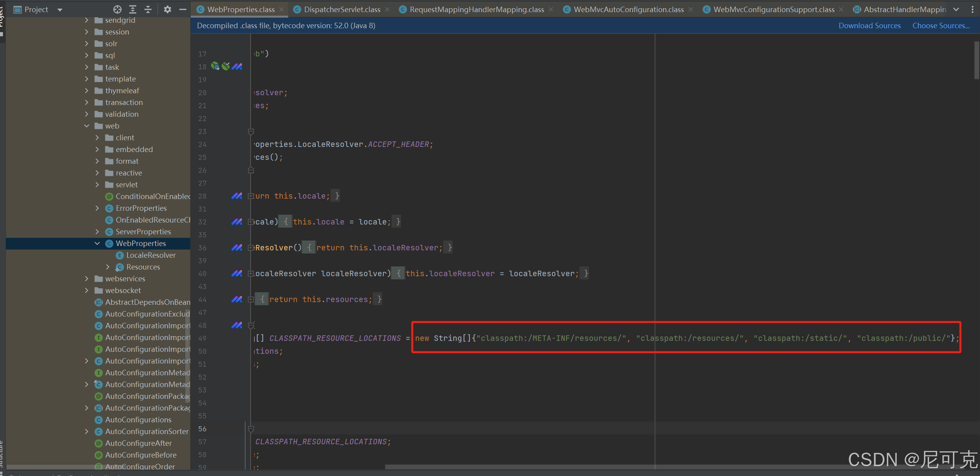Click the implemented-method gutter icon on line 18
Viewport: 980px width, 476px height.
[x=215, y=66]
